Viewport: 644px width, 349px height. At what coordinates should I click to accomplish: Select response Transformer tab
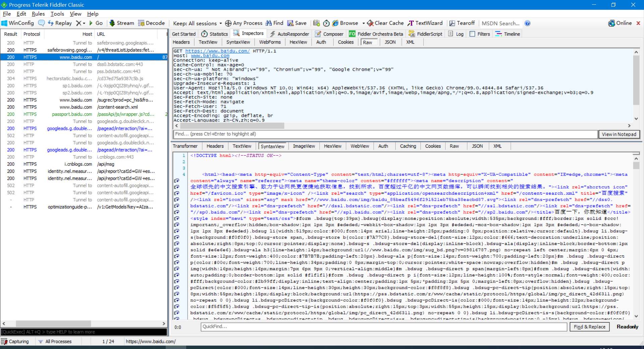coord(185,146)
